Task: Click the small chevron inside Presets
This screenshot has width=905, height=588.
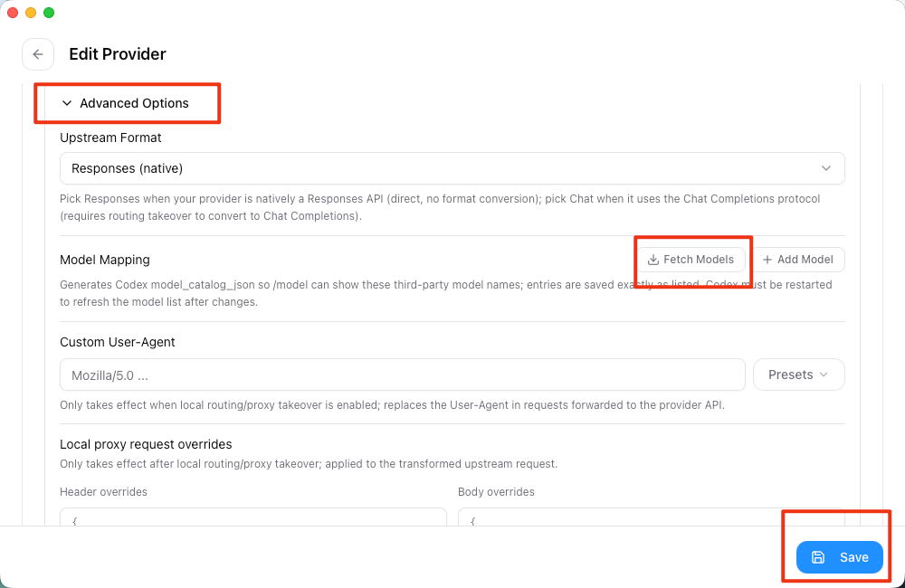Action: click(x=824, y=375)
